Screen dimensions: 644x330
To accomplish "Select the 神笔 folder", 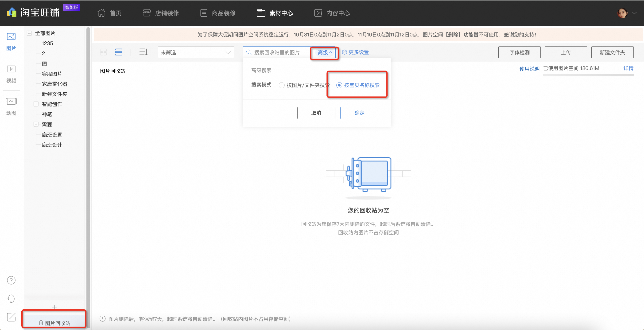I will coord(47,114).
